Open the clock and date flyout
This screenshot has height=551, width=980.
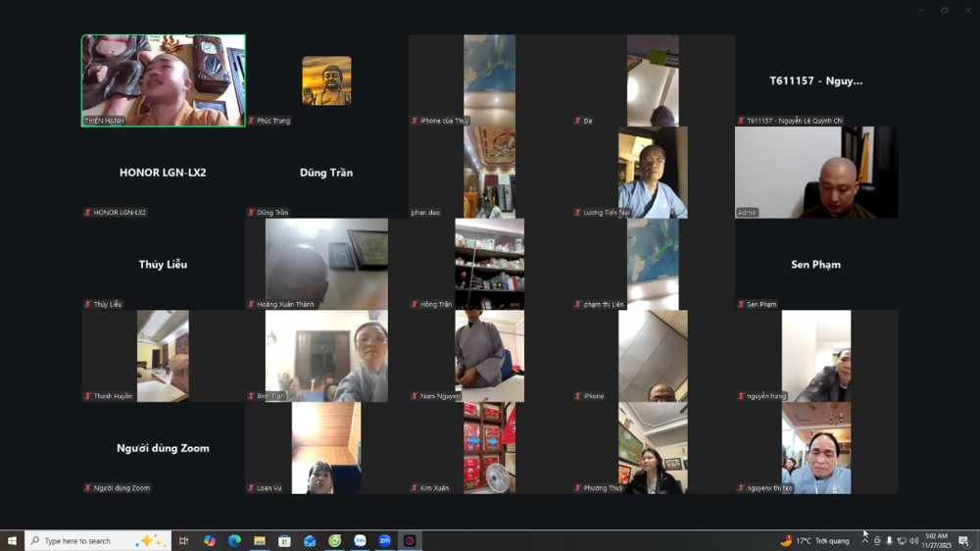click(937, 540)
